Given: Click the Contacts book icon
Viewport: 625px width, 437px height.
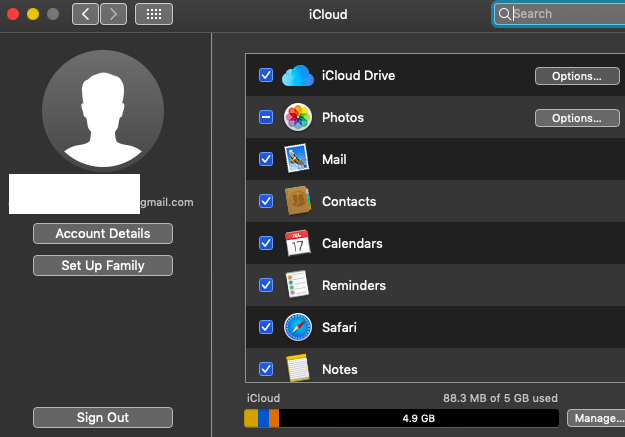Looking at the screenshot, I should pos(298,201).
